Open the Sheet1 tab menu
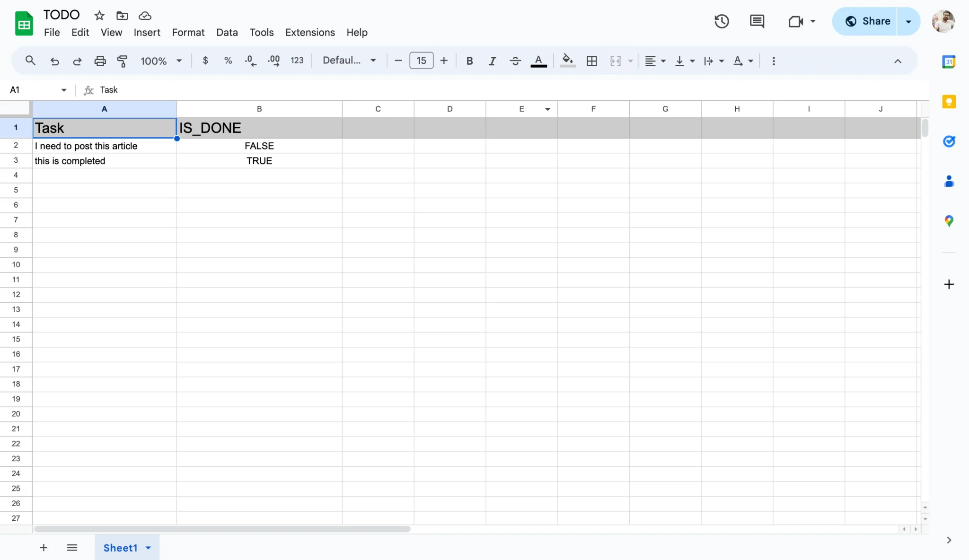This screenshot has width=969, height=560. 147,547
